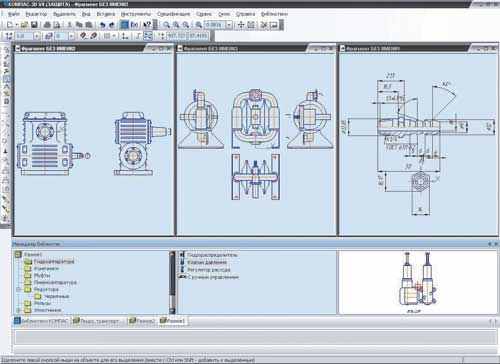Click the Redo arrow icon
The height and width of the screenshot is (364, 500).
point(112,25)
